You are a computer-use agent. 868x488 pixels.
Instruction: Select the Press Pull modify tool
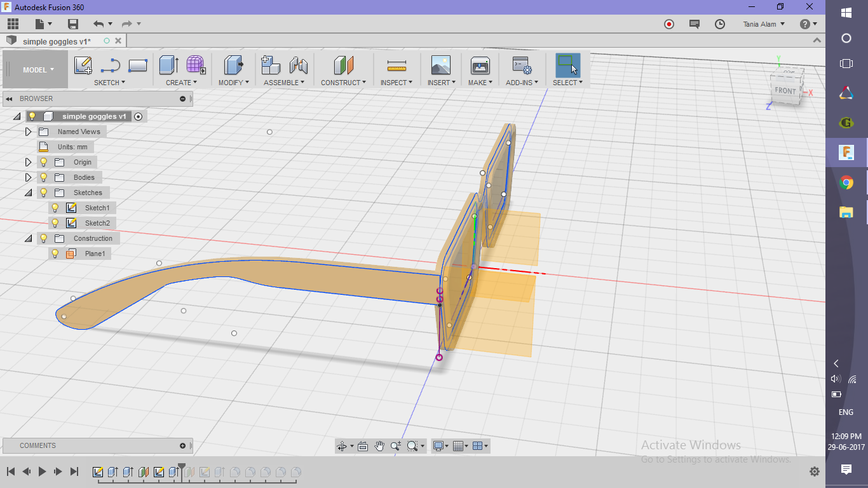(x=233, y=65)
